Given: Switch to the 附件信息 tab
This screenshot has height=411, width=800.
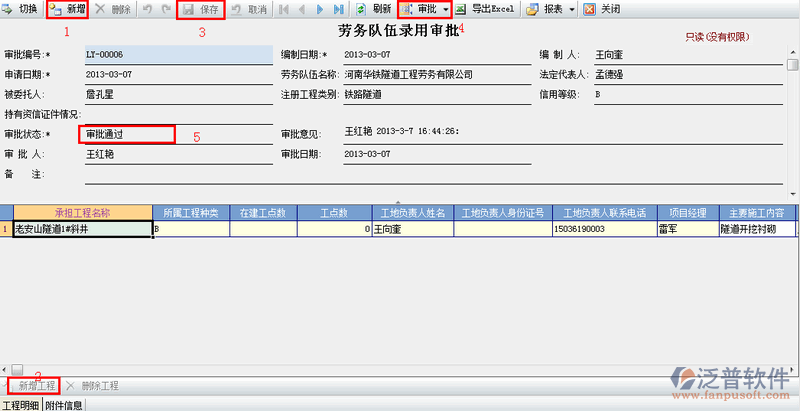Looking at the screenshot, I should pyautogui.click(x=64, y=405).
